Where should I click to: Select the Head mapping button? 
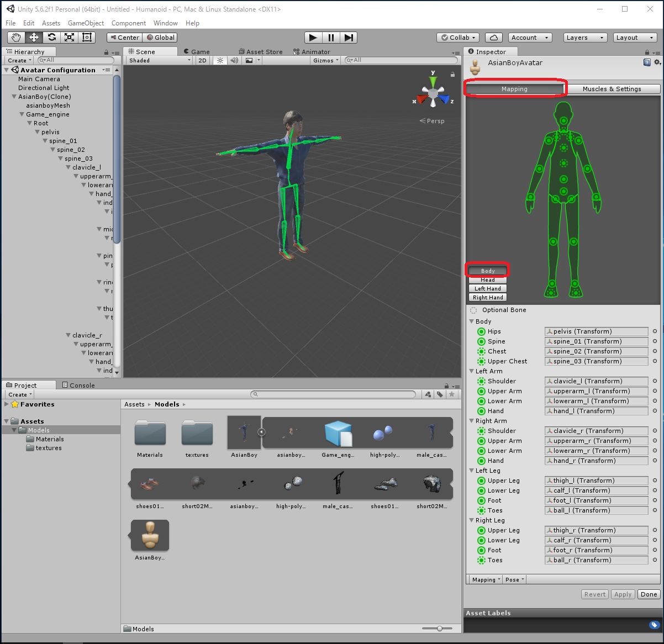click(487, 280)
